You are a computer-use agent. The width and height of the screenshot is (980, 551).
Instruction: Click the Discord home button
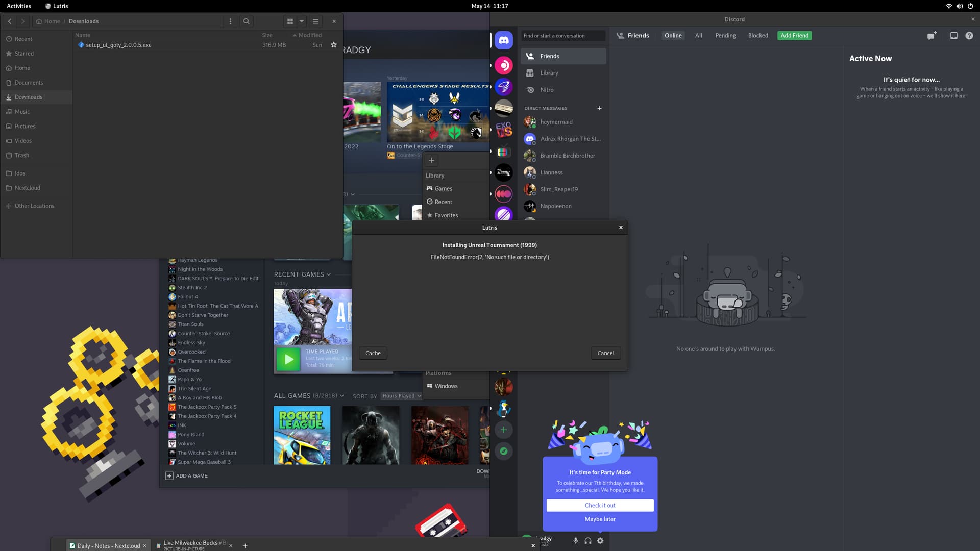click(x=504, y=40)
